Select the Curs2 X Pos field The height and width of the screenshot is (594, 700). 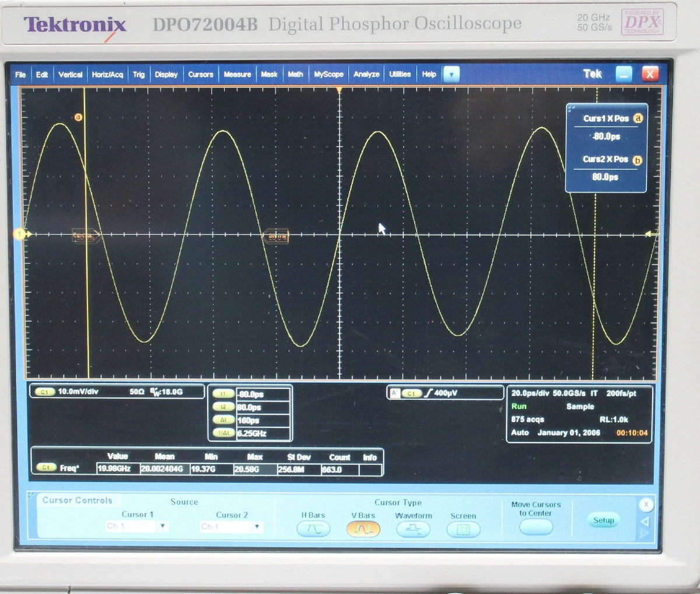(x=605, y=177)
